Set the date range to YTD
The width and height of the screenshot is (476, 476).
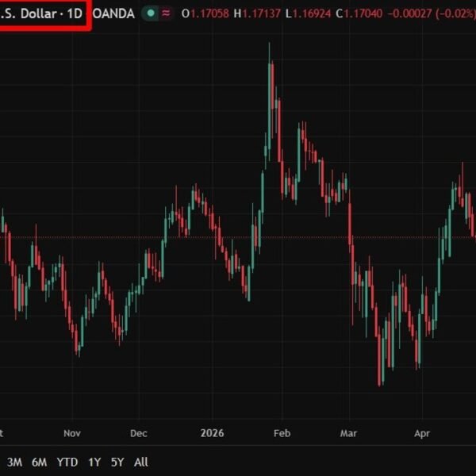point(67,463)
